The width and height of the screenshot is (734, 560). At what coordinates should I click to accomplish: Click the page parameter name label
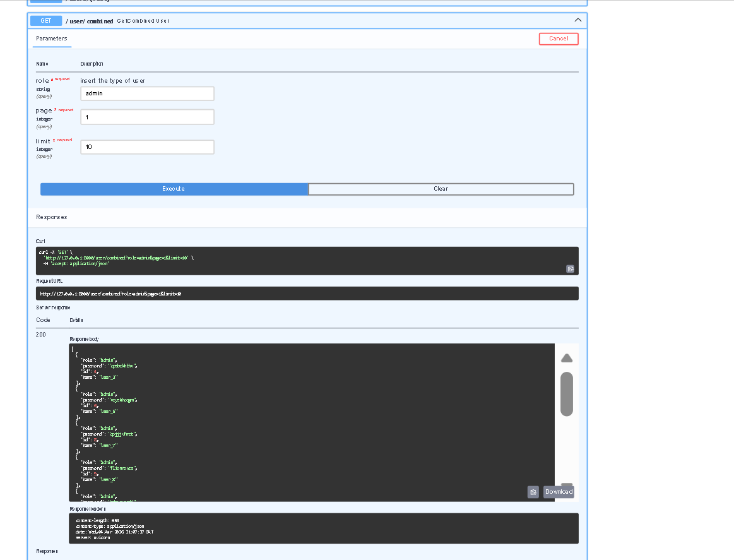pos(44,110)
